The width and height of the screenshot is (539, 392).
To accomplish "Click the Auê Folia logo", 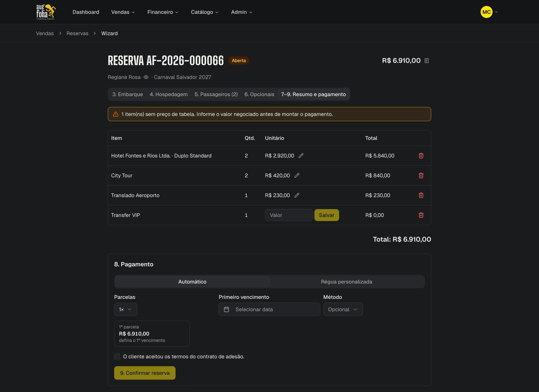I will click(46, 12).
